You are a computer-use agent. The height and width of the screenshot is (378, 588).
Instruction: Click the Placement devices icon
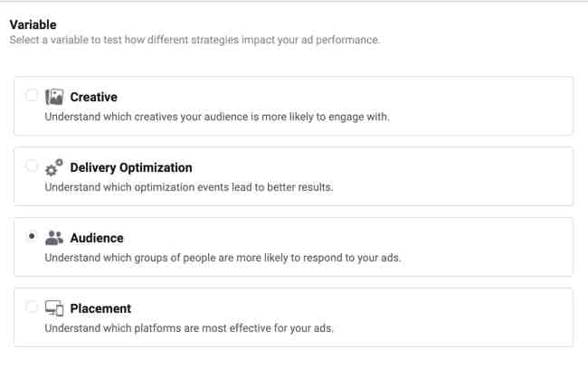point(54,308)
